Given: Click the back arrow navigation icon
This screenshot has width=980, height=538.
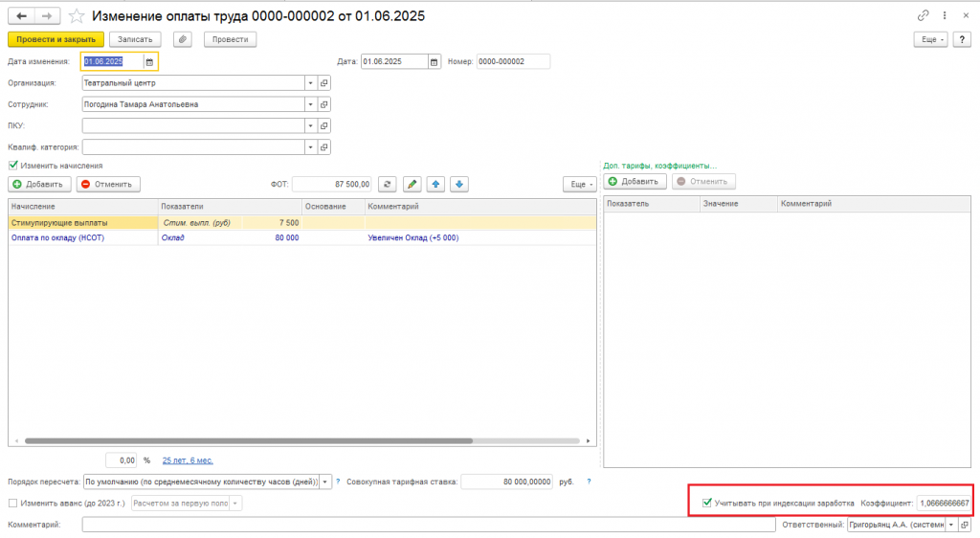Looking at the screenshot, I should [x=21, y=16].
